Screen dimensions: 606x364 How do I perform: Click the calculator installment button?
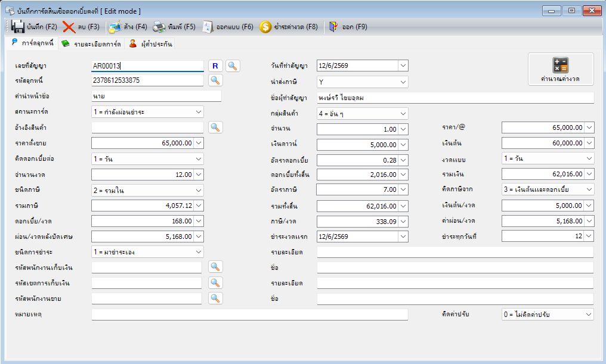(x=561, y=69)
